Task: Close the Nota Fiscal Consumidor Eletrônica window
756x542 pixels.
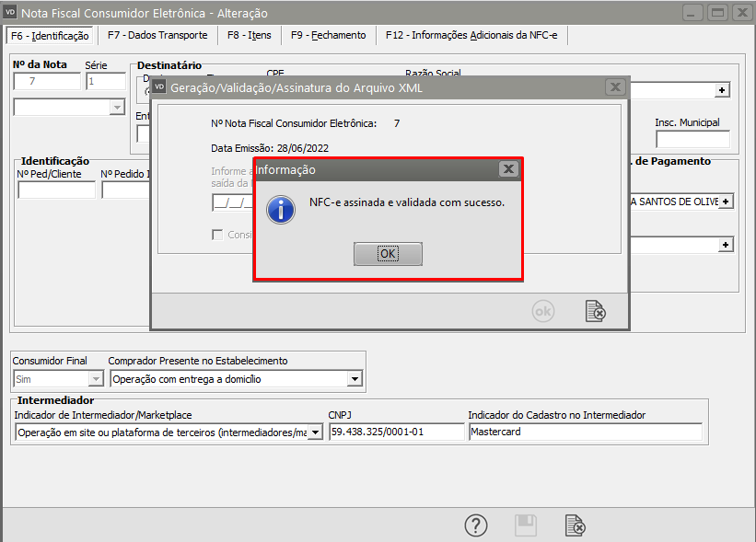Action: [x=743, y=13]
